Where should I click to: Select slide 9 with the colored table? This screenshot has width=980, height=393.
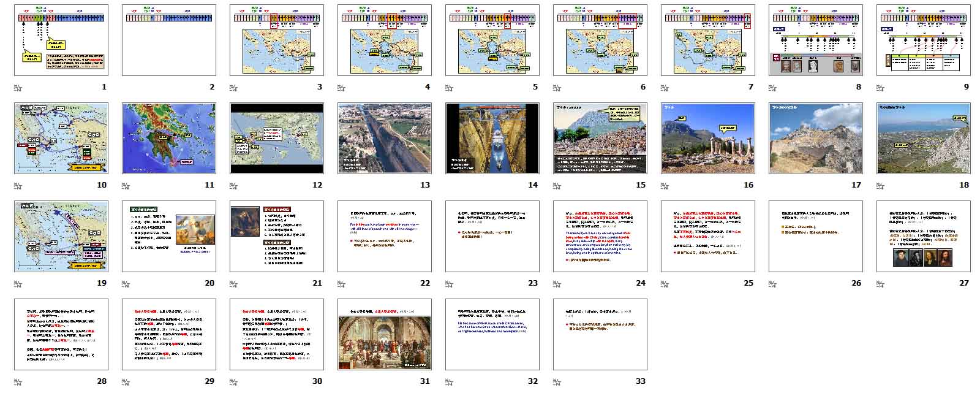(924, 40)
